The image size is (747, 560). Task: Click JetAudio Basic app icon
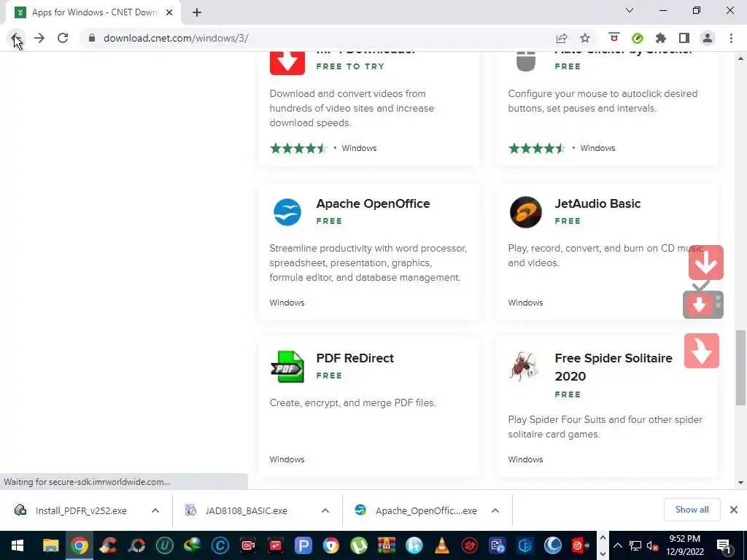click(526, 212)
